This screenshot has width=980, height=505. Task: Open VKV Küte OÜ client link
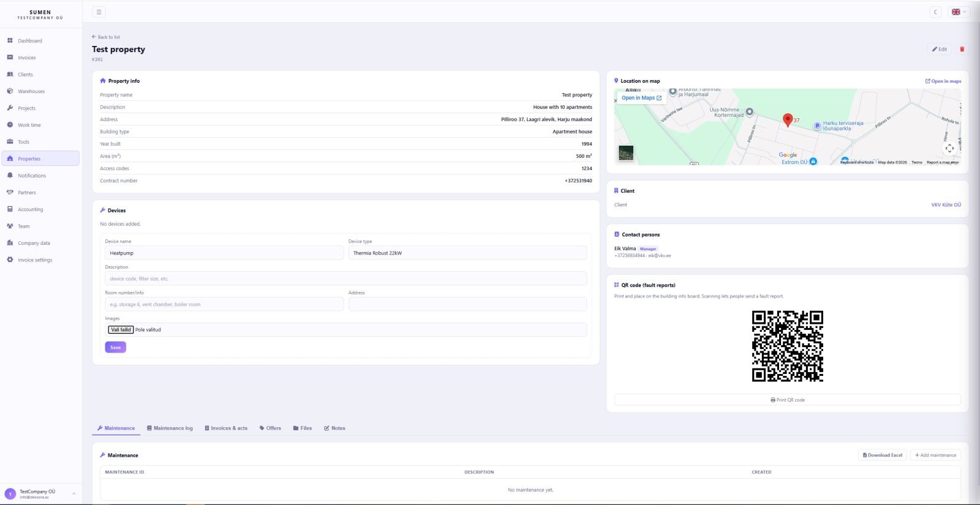pyautogui.click(x=946, y=205)
